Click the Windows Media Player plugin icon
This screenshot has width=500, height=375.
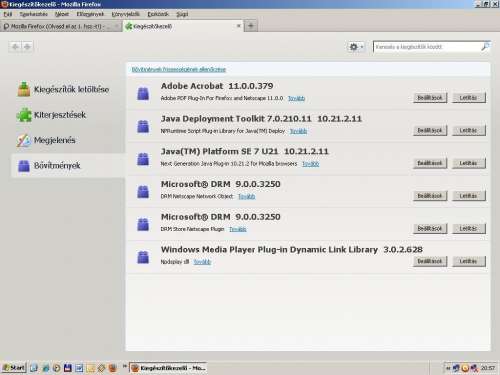tap(143, 257)
